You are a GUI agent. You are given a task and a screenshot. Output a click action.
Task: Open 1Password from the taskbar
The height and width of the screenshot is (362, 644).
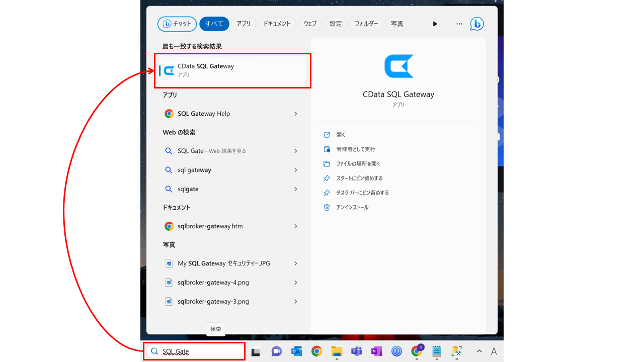point(396,351)
